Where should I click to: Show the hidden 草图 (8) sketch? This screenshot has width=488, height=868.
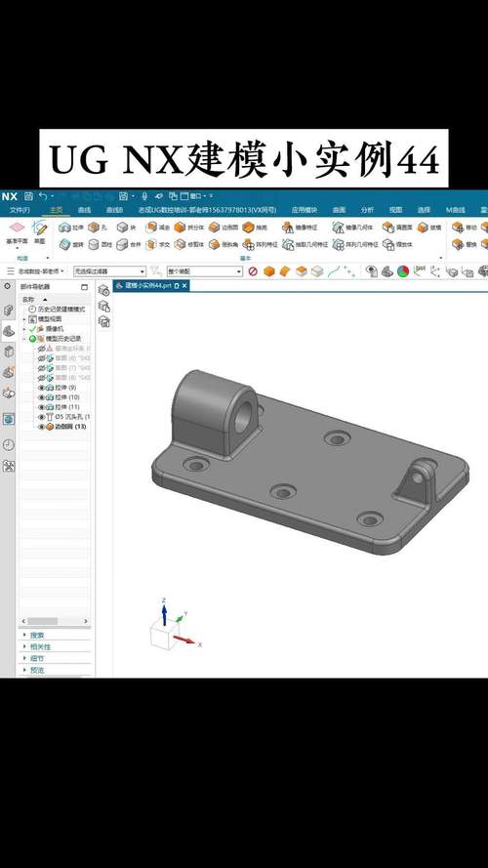(x=42, y=378)
